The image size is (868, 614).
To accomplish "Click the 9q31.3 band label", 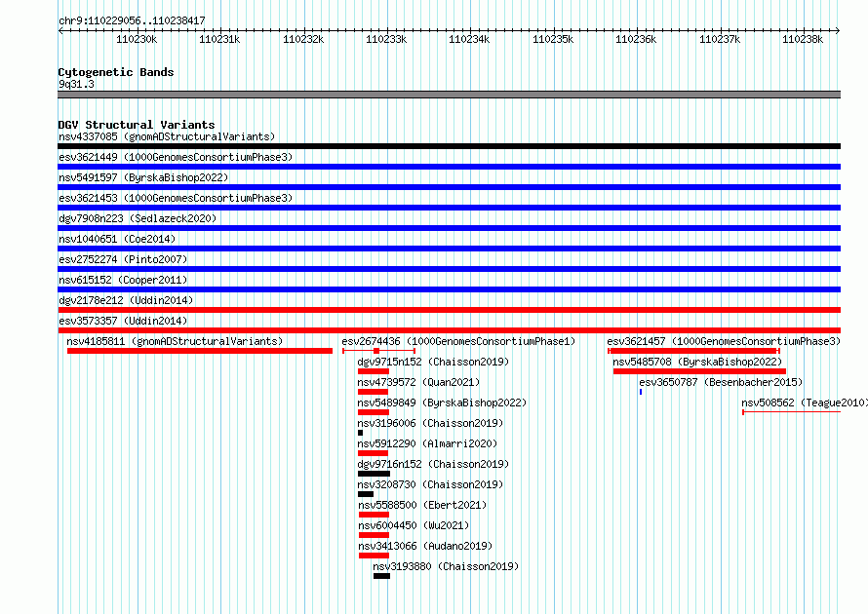I will coord(76,84).
